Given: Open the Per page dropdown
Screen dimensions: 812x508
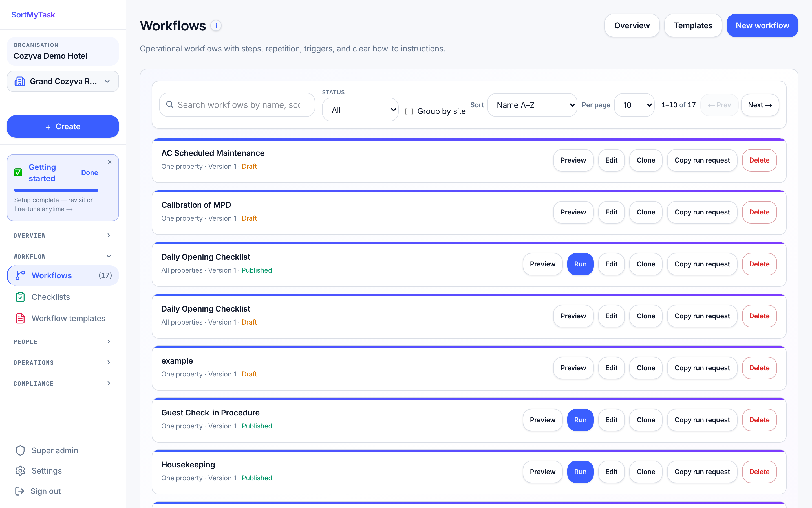Looking at the screenshot, I should [634, 105].
